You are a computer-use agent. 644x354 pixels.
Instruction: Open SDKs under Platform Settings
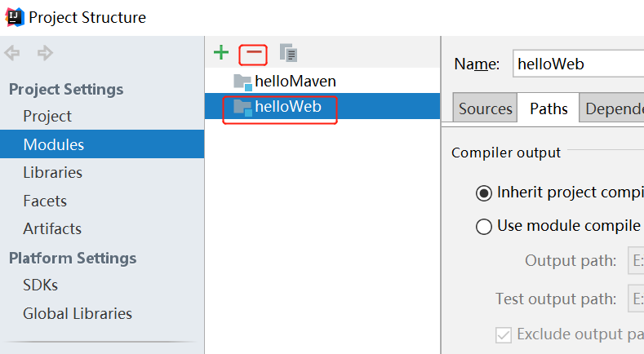click(x=40, y=285)
